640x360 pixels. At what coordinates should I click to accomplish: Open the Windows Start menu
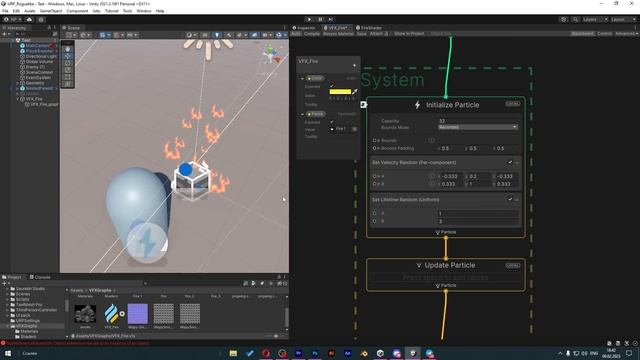tap(8, 353)
